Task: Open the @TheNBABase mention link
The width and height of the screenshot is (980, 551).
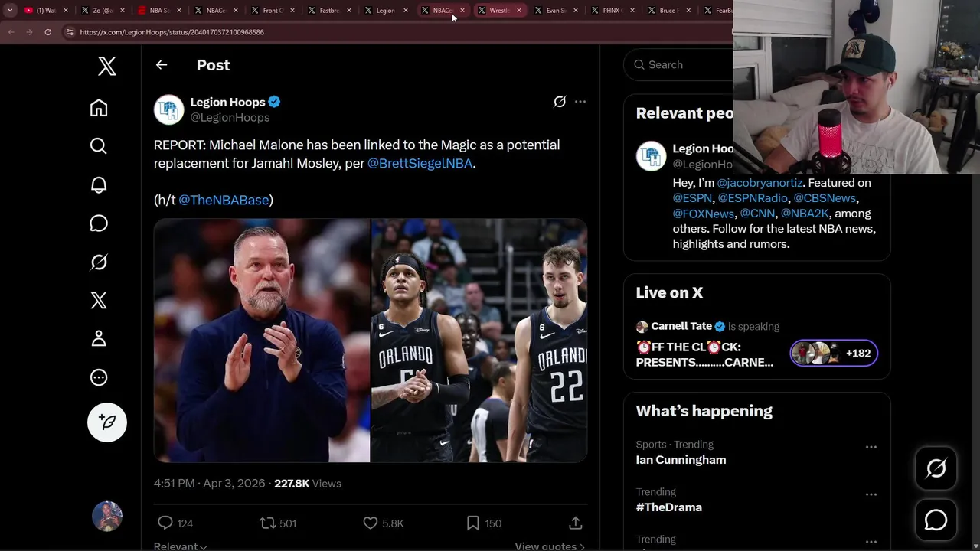Action: [224, 200]
